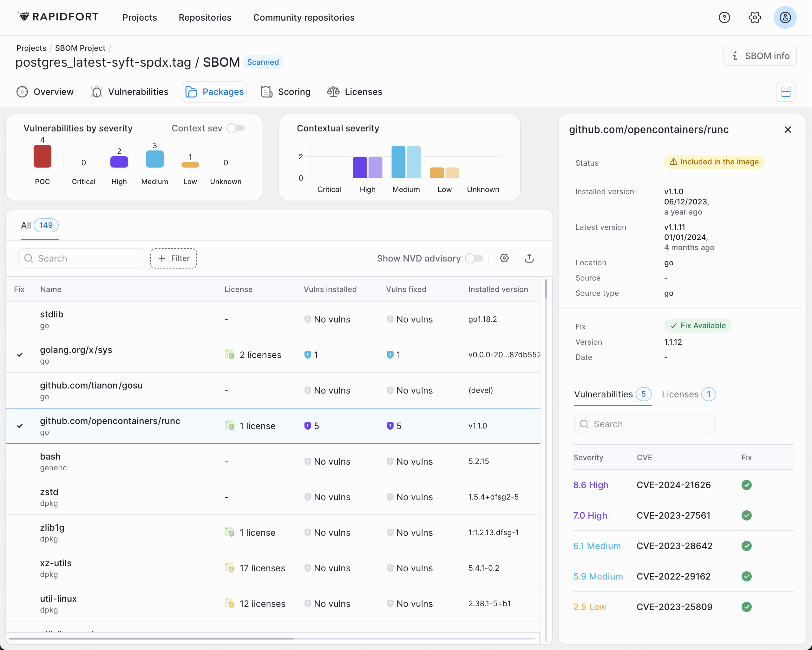Open the user account avatar

[x=785, y=17]
